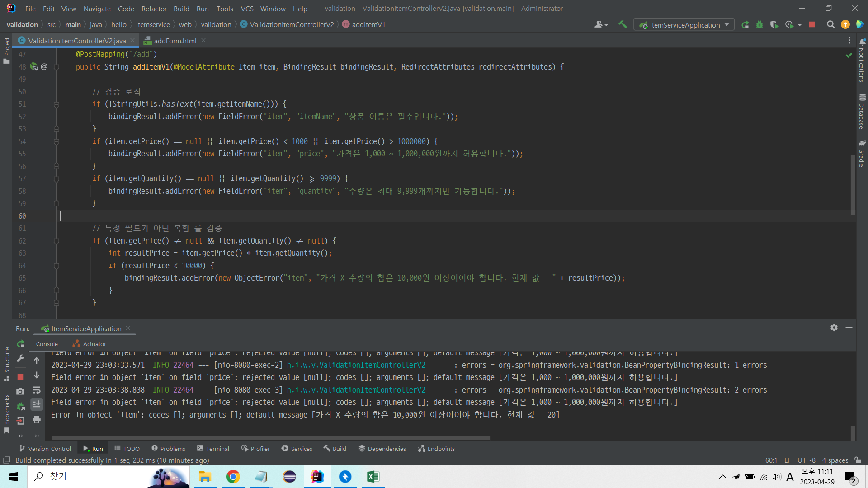Screen dimensions: 868x488
Task: Click the UTF-8 encoding status indicator
Action: coord(806,460)
